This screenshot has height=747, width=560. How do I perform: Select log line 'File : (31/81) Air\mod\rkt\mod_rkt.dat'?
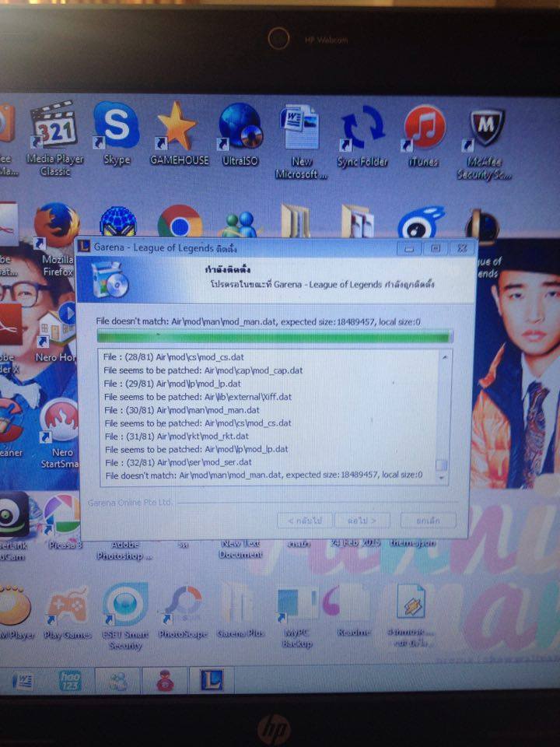177,436
